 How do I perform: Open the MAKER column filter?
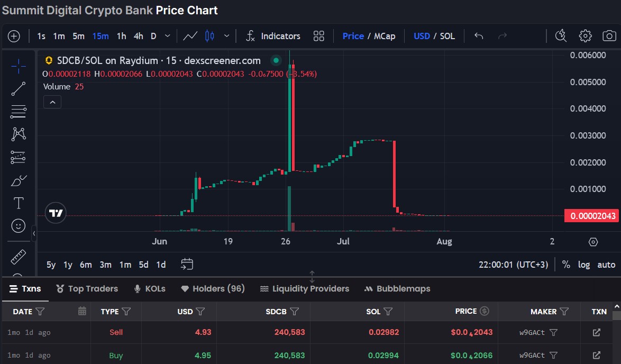(x=564, y=312)
